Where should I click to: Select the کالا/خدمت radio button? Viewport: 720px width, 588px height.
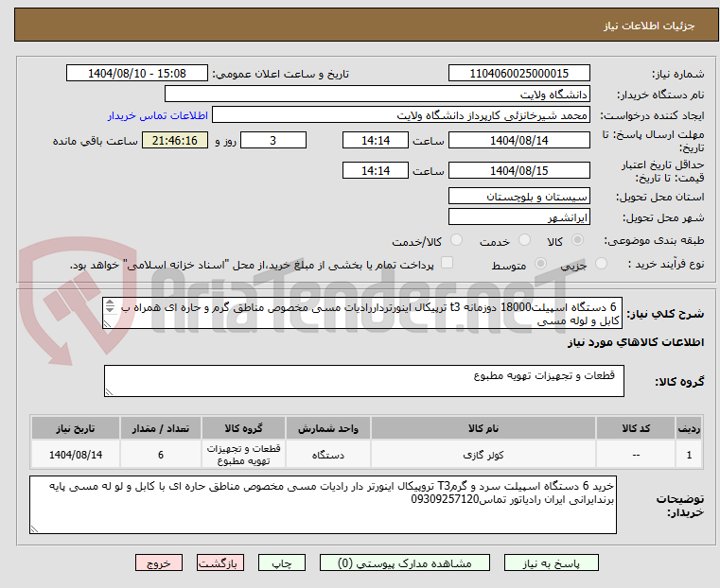click(456, 240)
